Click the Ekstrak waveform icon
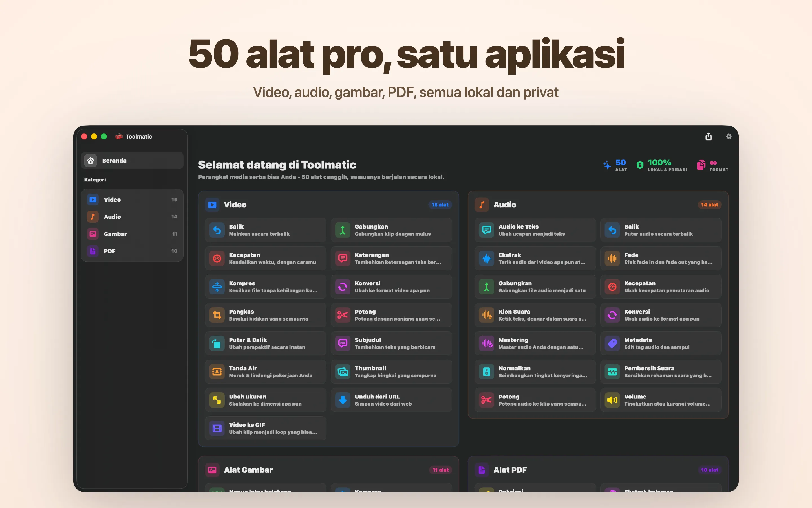This screenshot has height=508, width=812. pos(487,258)
